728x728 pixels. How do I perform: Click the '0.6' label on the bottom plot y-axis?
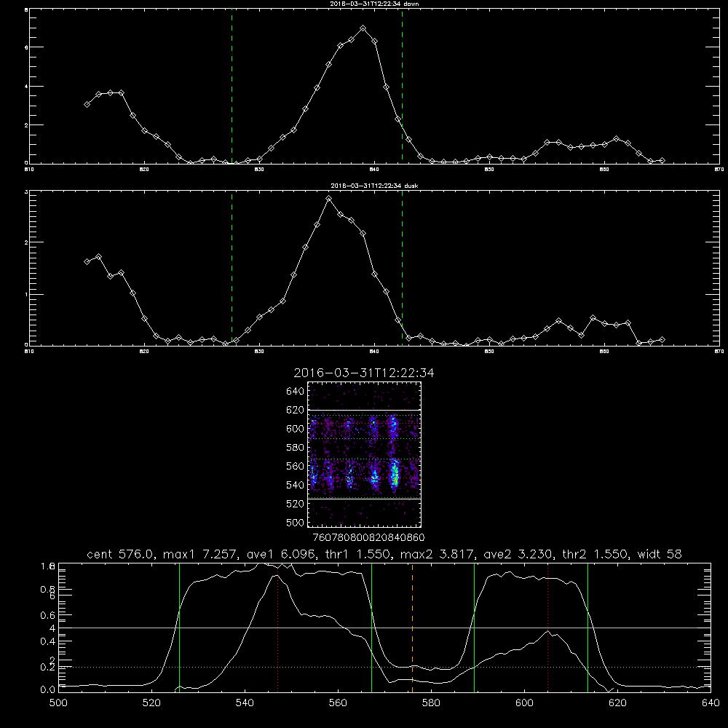[x=47, y=615]
